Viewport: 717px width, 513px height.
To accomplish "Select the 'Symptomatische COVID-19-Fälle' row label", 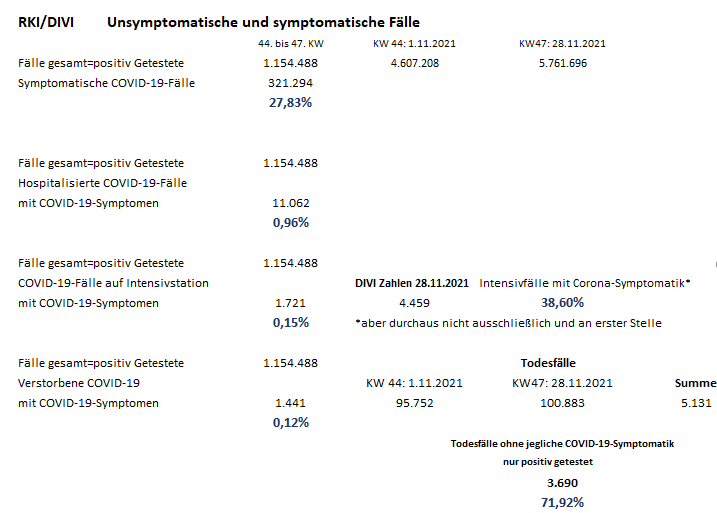I will point(106,83).
